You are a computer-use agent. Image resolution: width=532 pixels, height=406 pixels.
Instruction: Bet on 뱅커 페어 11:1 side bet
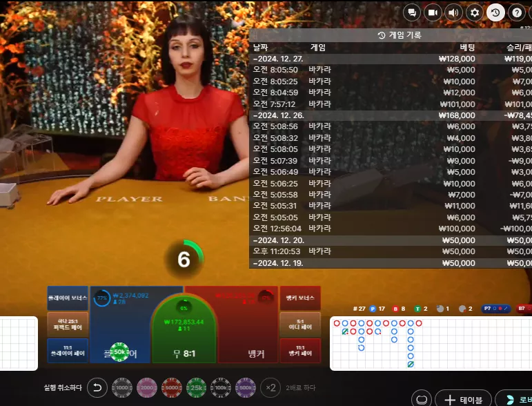click(300, 351)
